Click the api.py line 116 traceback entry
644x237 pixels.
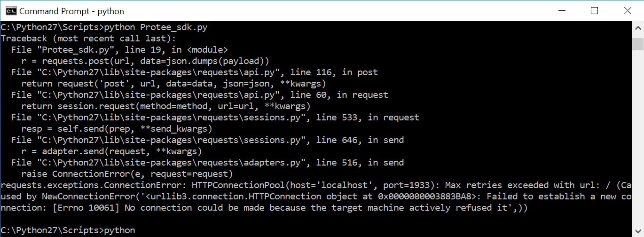tap(195, 72)
